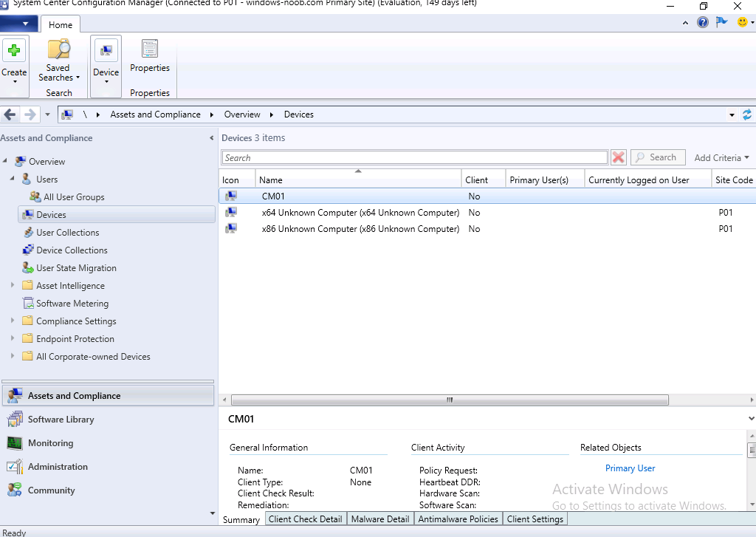Click the User Collections icon
This screenshot has width=756, height=537.
[x=29, y=232]
